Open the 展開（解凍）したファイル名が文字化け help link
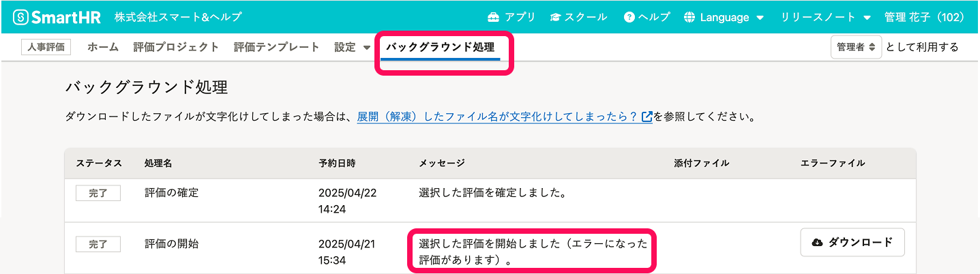This screenshot has width=980, height=274. click(x=497, y=117)
